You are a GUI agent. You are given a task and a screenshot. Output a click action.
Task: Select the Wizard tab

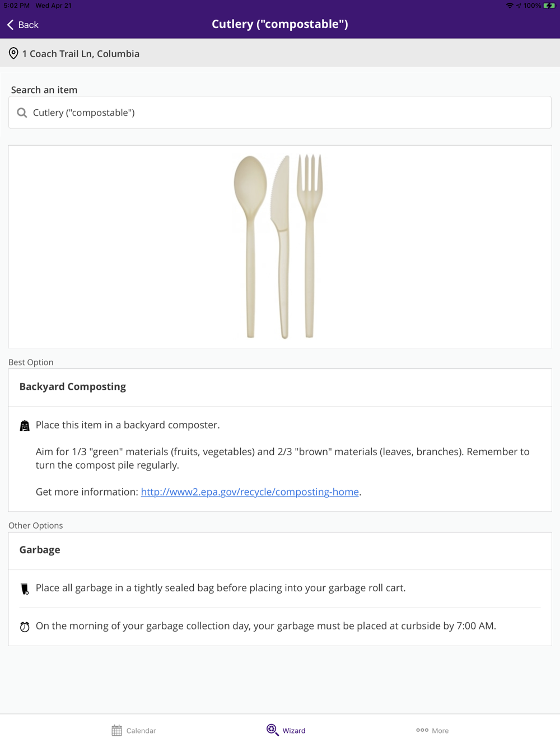[x=286, y=730]
